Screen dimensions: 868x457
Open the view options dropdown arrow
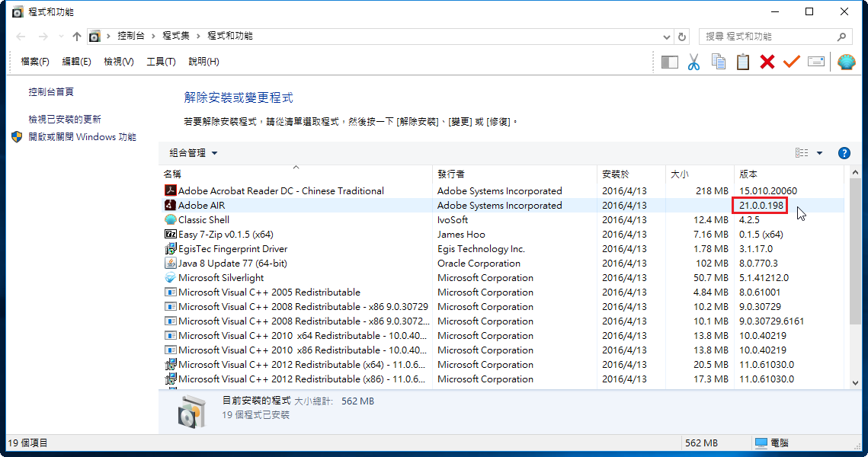pyautogui.click(x=819, y=153)
